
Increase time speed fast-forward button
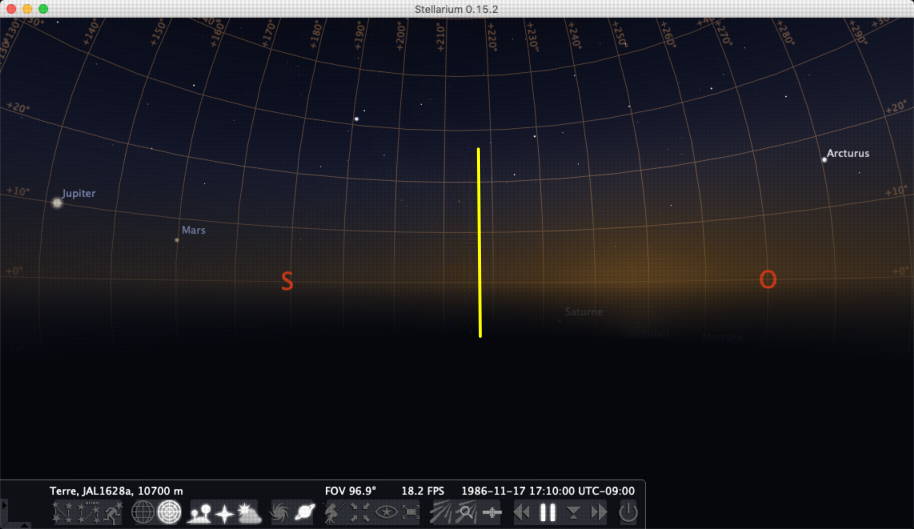pos(598,513)
